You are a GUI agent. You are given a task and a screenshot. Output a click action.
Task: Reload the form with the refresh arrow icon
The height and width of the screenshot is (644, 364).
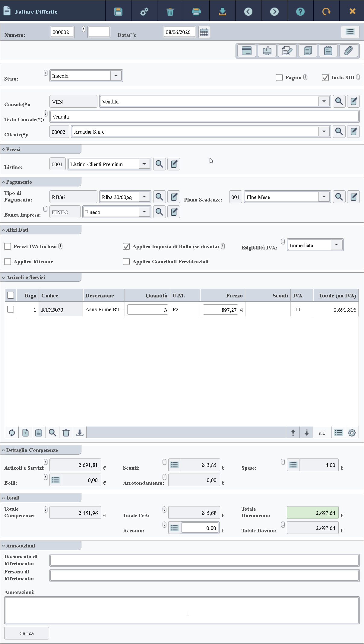coord(326,11)
